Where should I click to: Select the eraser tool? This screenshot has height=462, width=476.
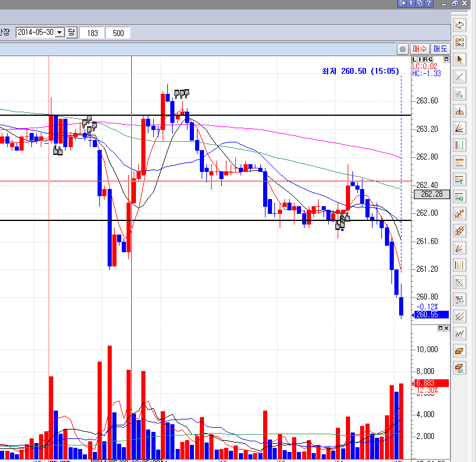pos(459,352)
